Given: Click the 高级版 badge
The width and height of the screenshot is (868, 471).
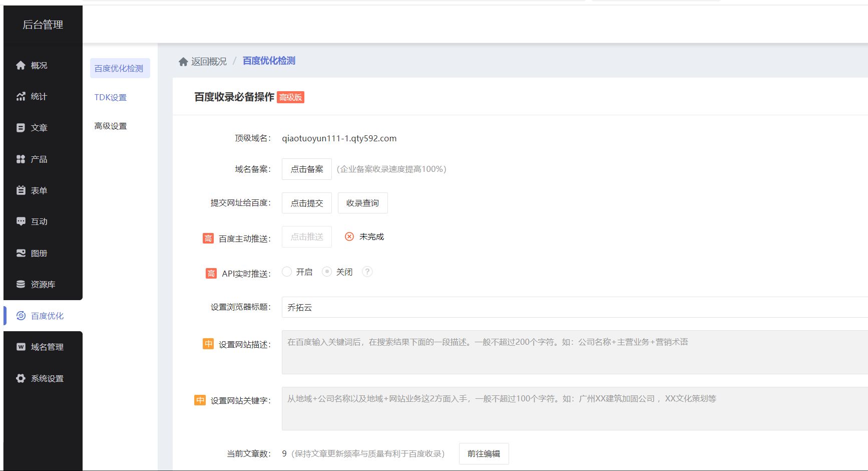Looking at the screenshot, I should click(290, 97).
